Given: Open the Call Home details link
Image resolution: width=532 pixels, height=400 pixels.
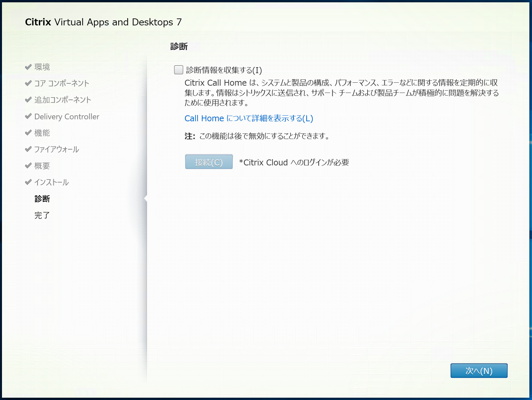Looking at the screenshot, I should pyautogui.click(x=249, y=118).
